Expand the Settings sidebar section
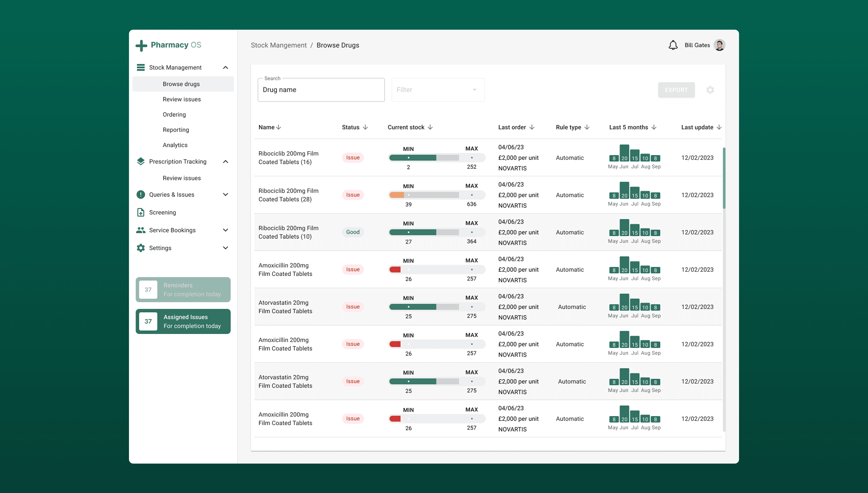Viewport: 868px width, 493px height. (225, 248)
